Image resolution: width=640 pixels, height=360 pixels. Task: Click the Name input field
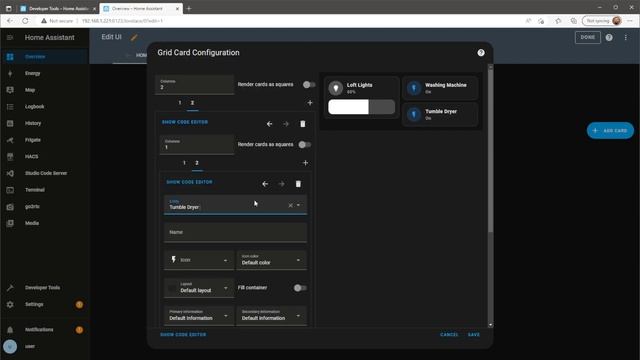[x=236, y=232]
